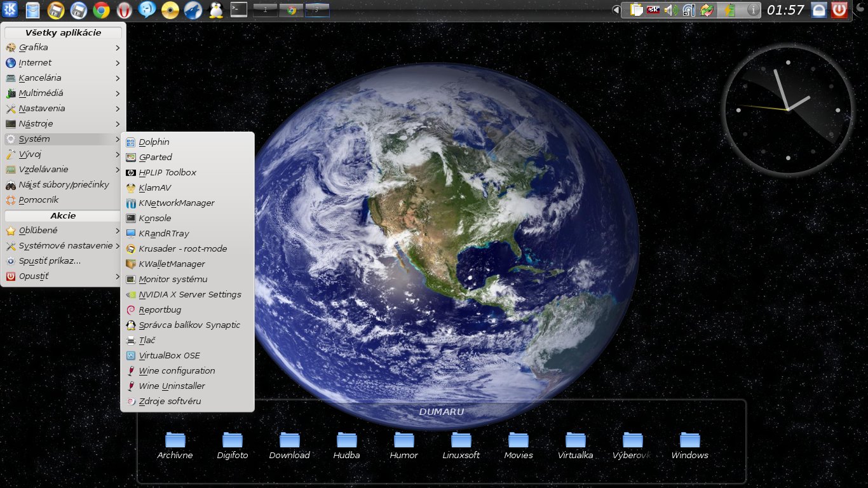Open the terminal launcher in the panel

point(238,10)
